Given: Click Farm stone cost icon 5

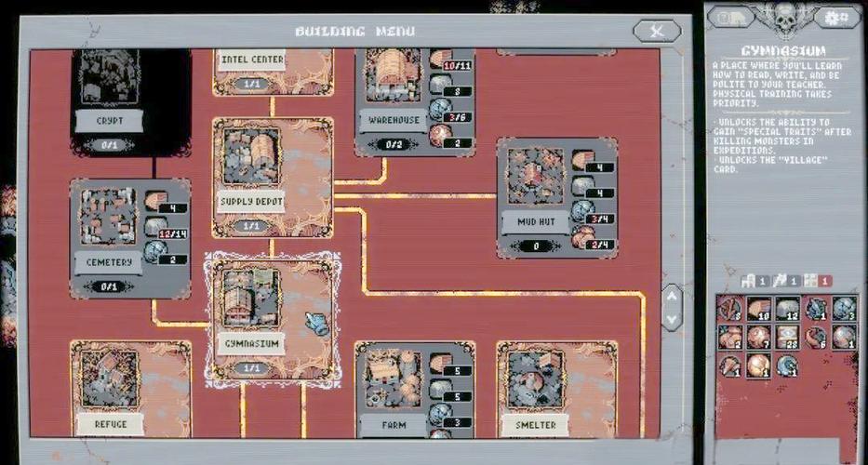Looking at the screenshot, I should coord(440,389).
